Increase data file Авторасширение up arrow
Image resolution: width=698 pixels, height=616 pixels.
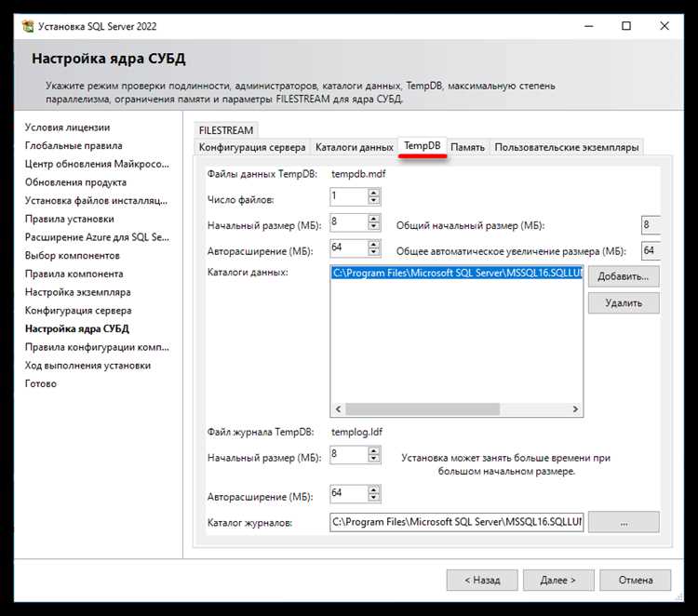(374, 244)
